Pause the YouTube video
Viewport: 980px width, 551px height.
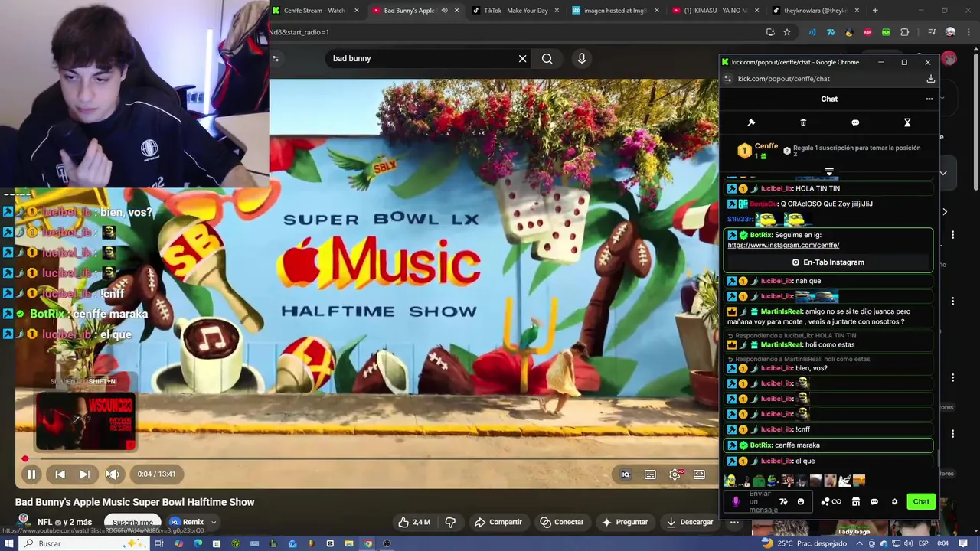click(x=31, y=474)
